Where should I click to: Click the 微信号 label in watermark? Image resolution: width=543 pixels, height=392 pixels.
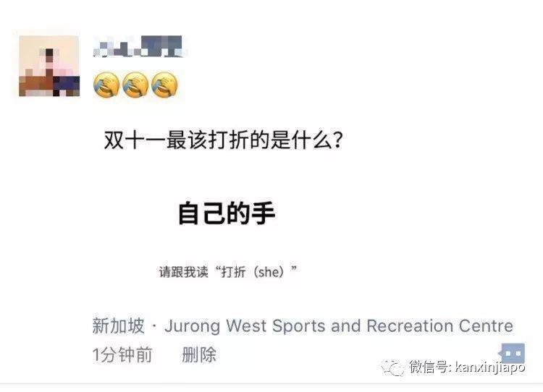(x=430, y=367)
